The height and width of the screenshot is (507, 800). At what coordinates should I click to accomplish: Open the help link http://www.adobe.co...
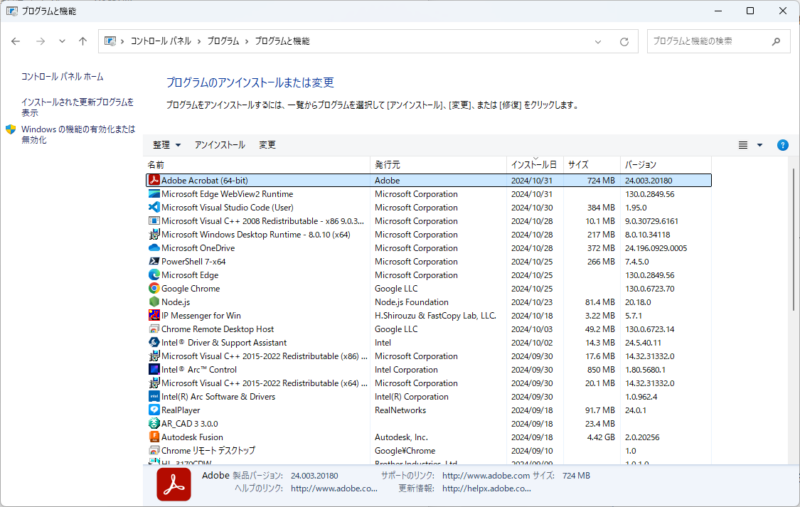pyautogui.click(x=334, y=489)
